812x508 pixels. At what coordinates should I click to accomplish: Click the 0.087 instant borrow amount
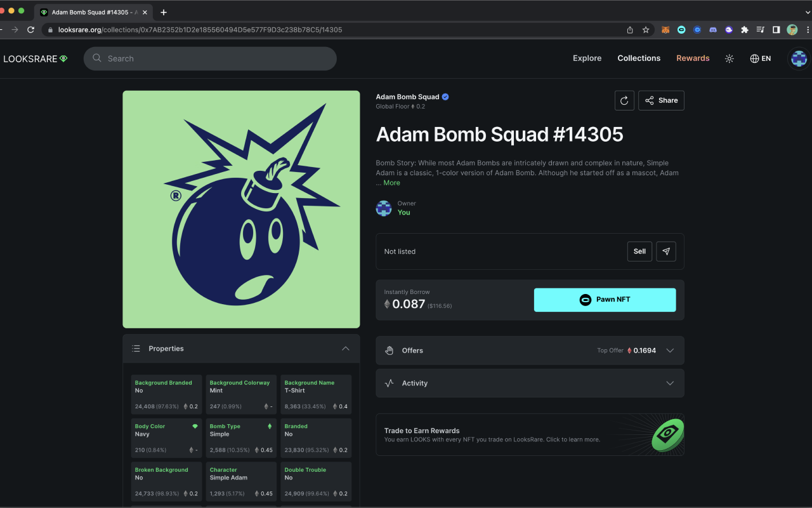click(x=409, y=304)
